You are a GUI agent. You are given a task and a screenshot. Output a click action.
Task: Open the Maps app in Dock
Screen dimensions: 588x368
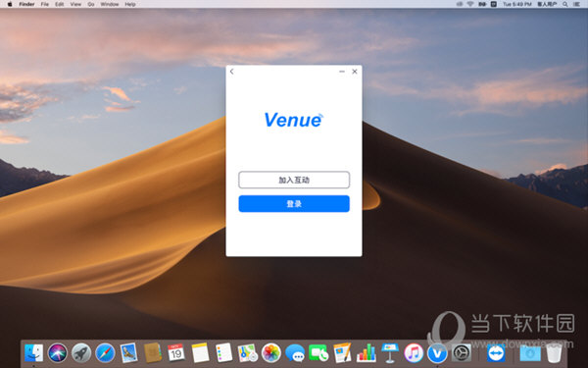coord(248,353)
